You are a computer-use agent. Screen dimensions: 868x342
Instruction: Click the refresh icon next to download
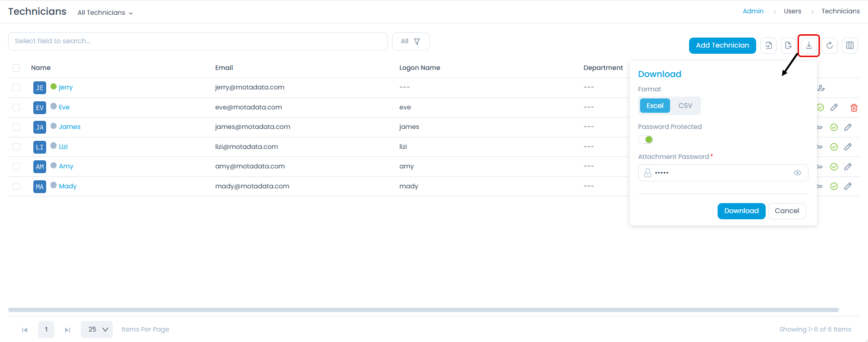pos(829,46)
